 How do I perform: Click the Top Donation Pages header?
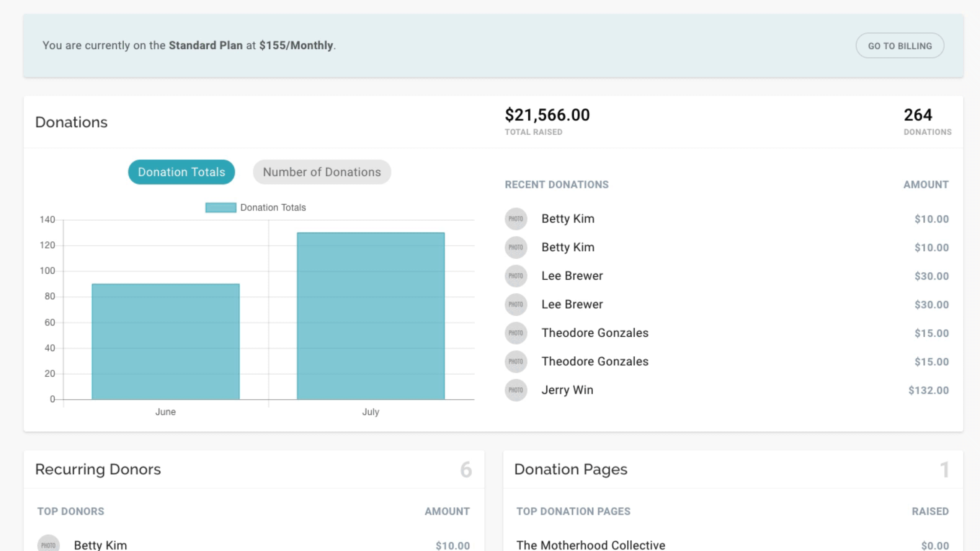click(573, 511)
